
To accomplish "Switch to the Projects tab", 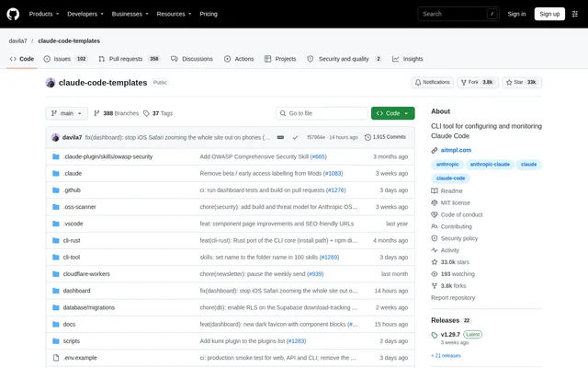I will [x=280, y=59].
